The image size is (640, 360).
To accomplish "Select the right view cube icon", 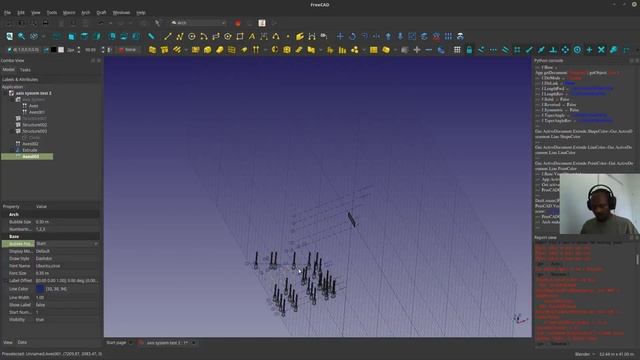I will point(97,36).
